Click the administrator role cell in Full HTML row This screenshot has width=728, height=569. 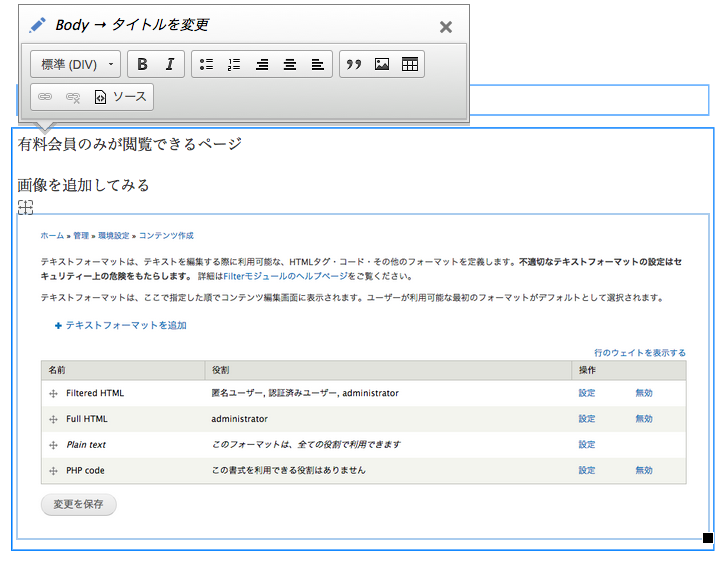pyautogui.click(x=240, y=419)
